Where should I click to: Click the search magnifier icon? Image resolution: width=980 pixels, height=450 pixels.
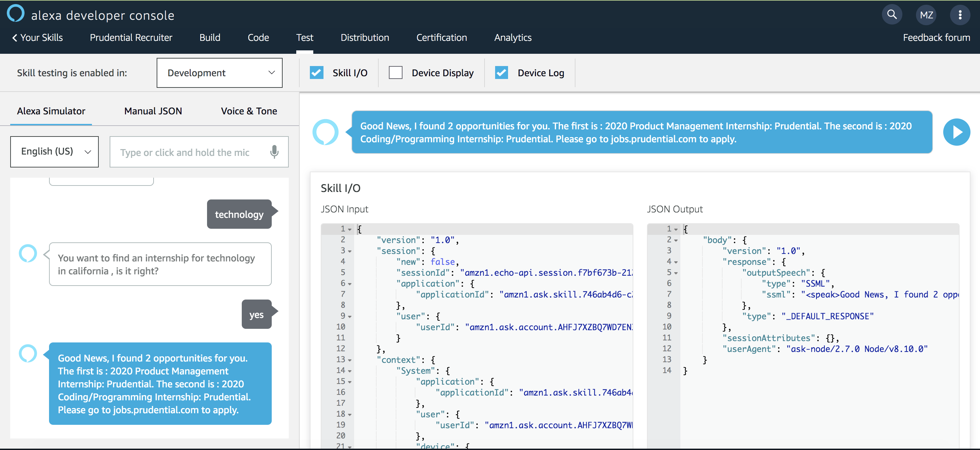[892, 15]
